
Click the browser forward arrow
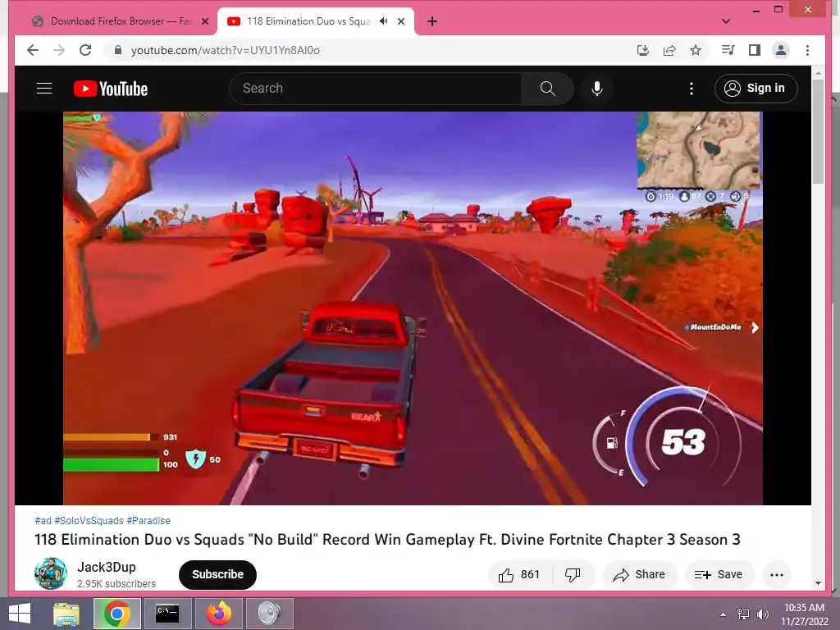tap(59, 50)
